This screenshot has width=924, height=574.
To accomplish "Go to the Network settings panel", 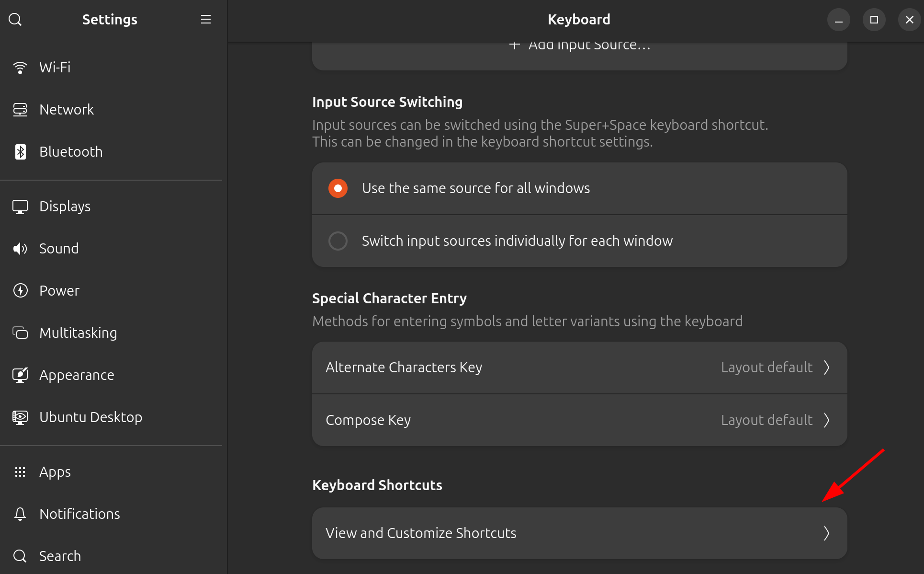I will 67,110.
